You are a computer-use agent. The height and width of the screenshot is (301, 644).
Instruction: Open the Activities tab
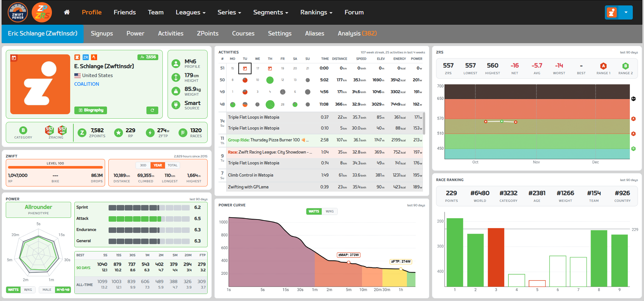coord(170,34)
